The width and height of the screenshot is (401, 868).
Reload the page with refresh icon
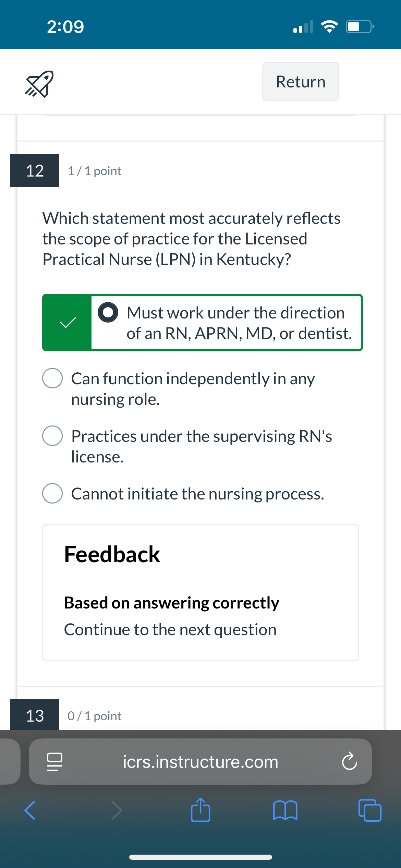[349, 761]
